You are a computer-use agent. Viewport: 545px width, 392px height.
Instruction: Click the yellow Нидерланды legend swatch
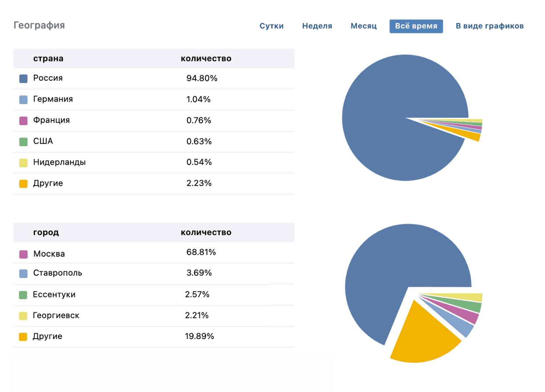pyautogui.click(x=23, y=163)
